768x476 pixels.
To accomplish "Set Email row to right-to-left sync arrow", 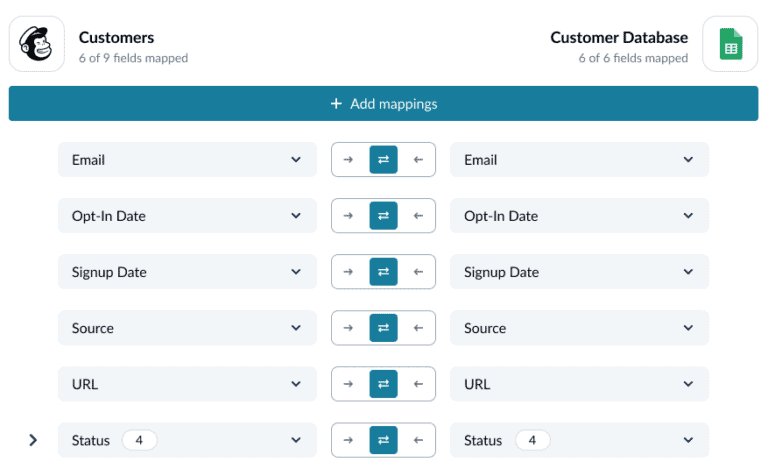I will (418, 160).
